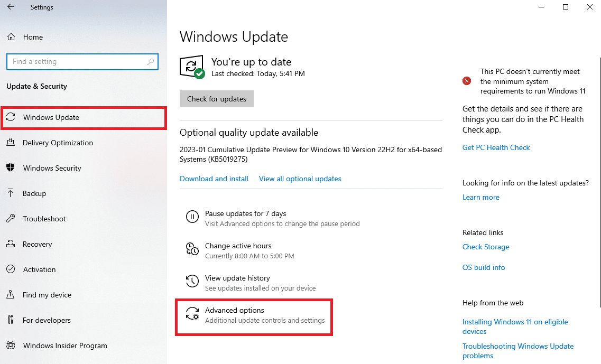Click the Recovery icon
This screenshot has width=601, height=364.
click(11, 244)
